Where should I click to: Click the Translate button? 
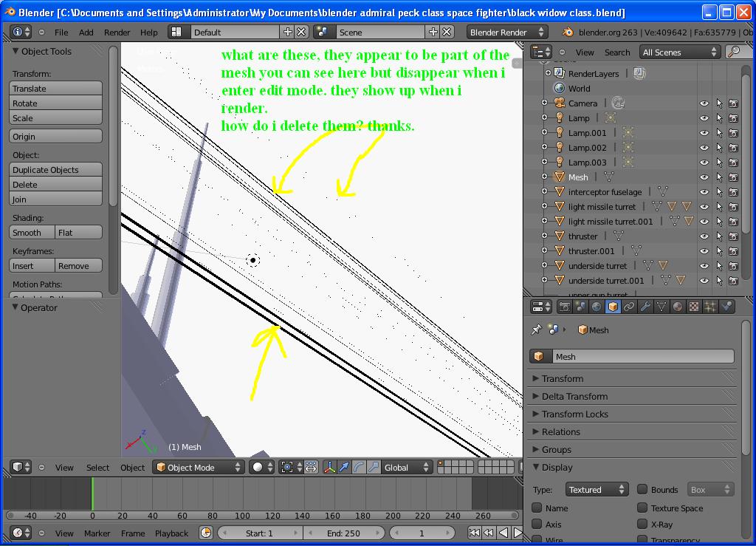55,88
